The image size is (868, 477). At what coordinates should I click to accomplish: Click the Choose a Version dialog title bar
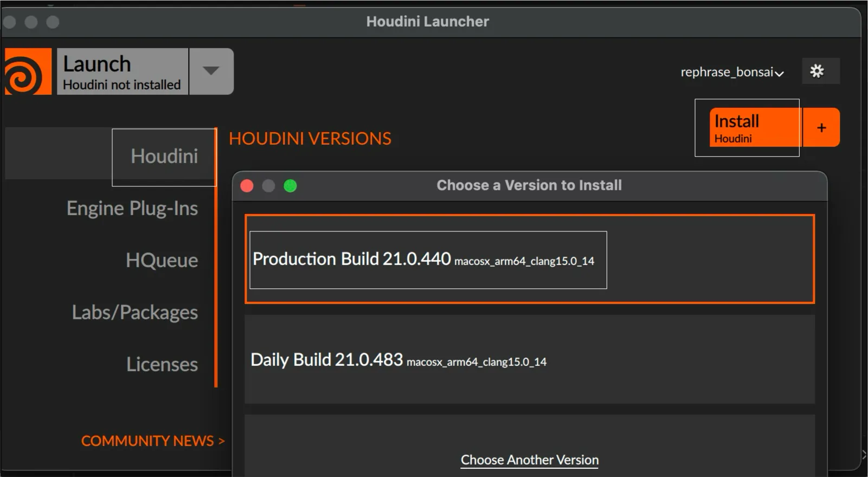[x=529, y=185]
